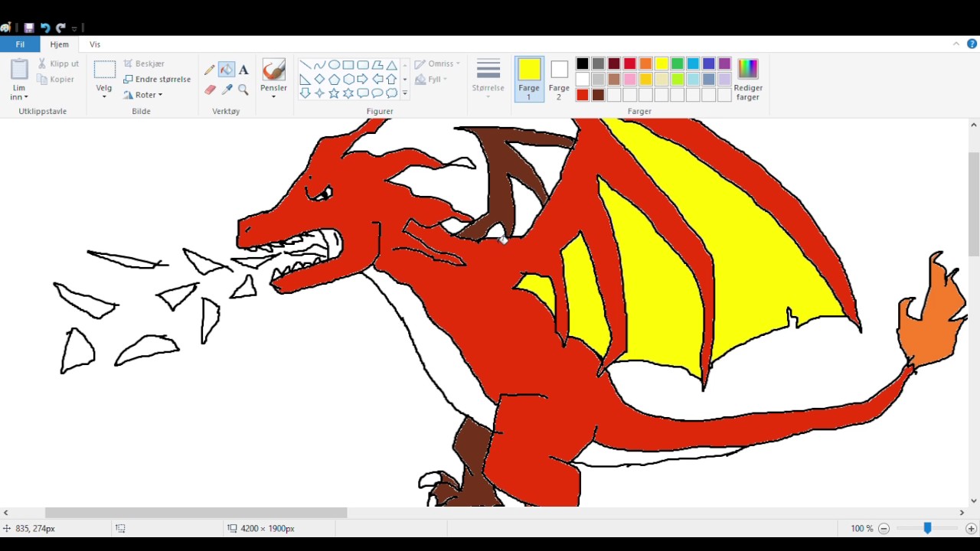Select the Triangle shape
This screenshot has height=551, width=980.
tap(392, 65)
